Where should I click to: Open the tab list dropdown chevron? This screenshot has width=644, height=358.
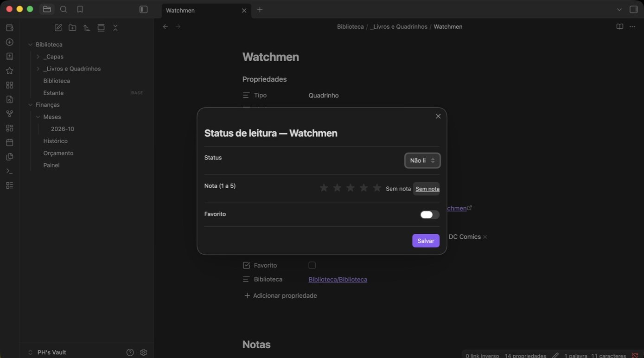tap(619, 9)
